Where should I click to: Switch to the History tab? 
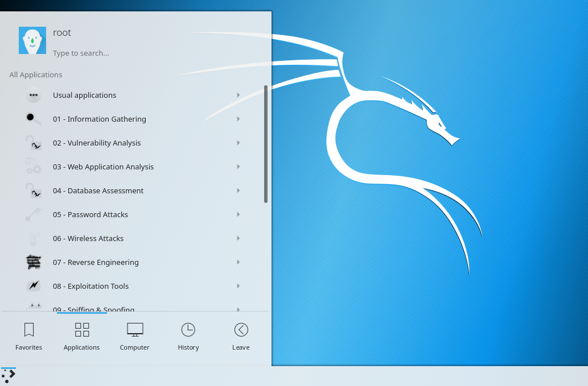click(x=188, y=337)
